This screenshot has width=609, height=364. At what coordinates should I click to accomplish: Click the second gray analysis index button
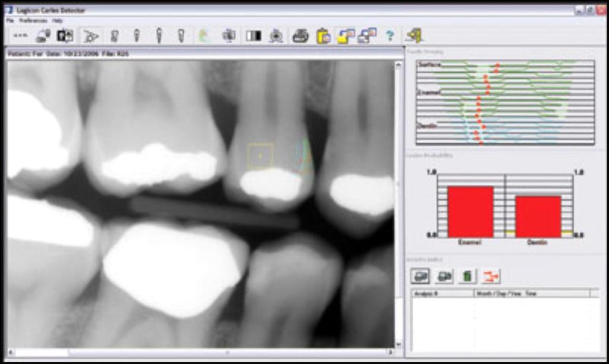(444, 276)
